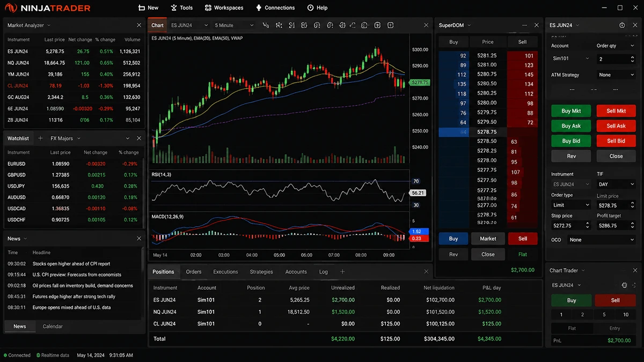
Task: Adjust the Profit target 5286.75 stepper
Action: [632, 225]
